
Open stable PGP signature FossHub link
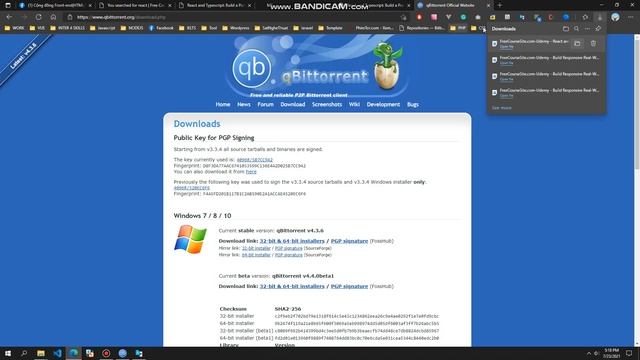349,241
